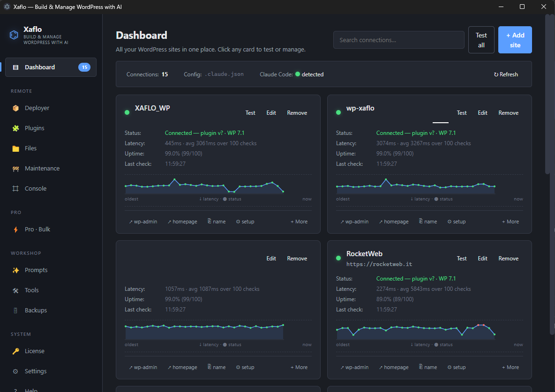The image size is (555, 392).
Task: Click the Xaflo app icon in title bar
Action: [7, 7]
